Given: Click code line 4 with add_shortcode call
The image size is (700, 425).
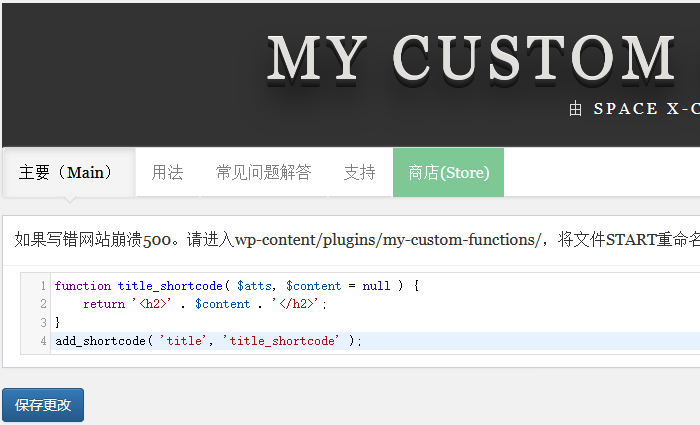Looking at the screenshot, I should tap(208, 341).
